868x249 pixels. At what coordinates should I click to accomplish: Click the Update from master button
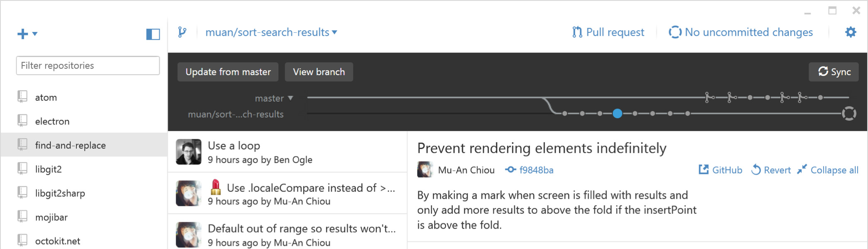click(228, 72)
